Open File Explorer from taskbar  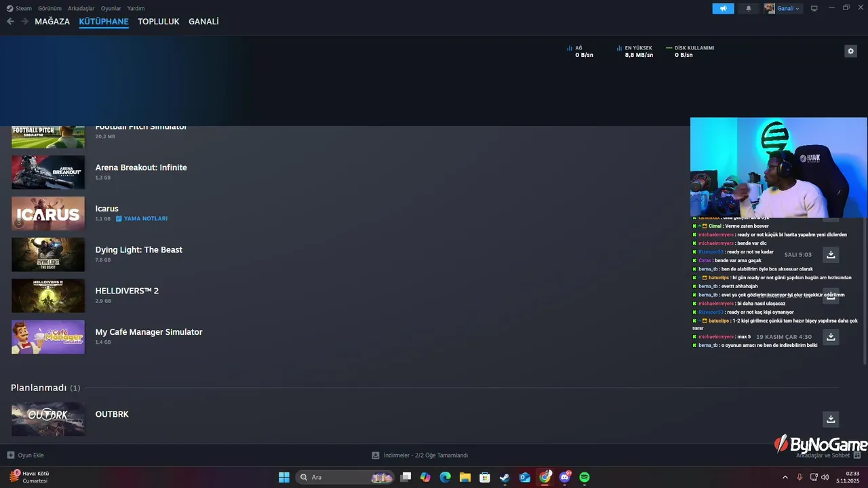point(465,477)
